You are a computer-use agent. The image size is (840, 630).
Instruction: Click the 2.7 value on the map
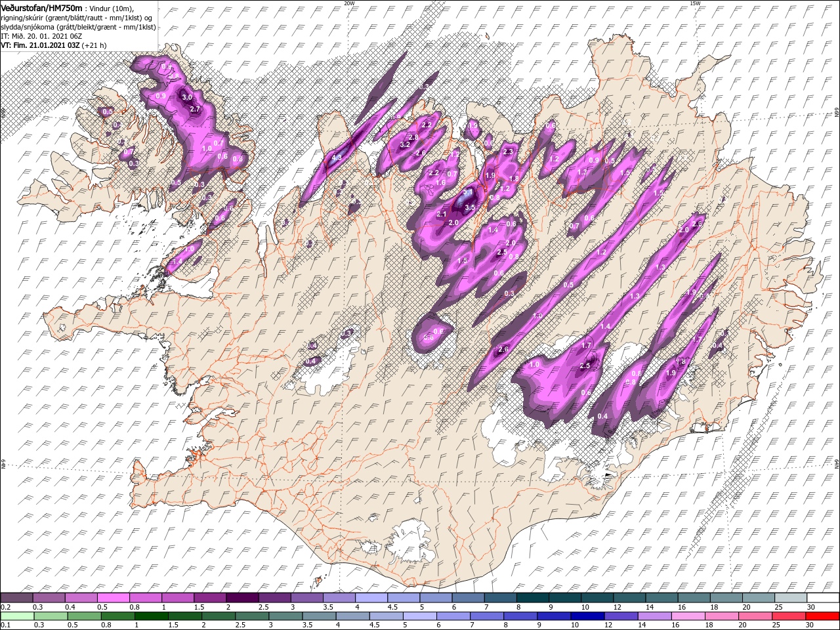[x=194, y=109]
